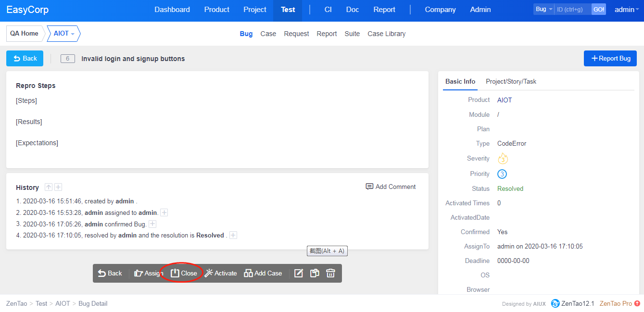Expand the resolved history entry details
Screen dimensions: 644x312
(233, 235)
